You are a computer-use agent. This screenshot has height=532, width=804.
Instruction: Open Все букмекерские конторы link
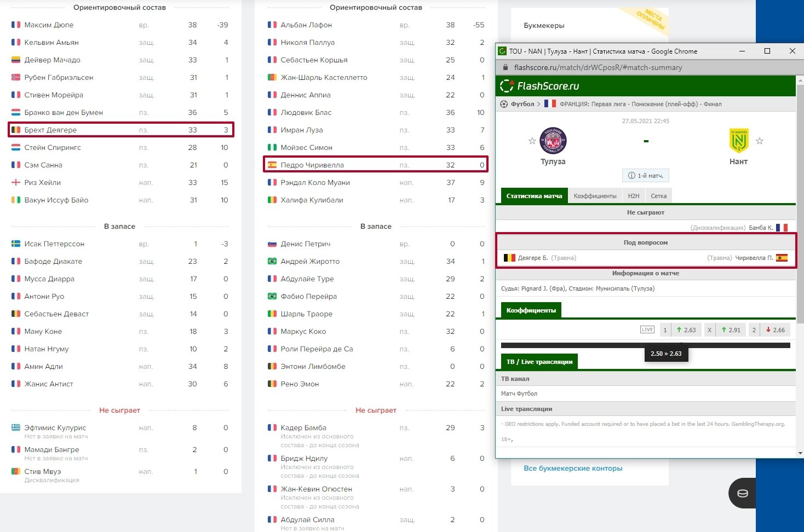click(573, 469)
